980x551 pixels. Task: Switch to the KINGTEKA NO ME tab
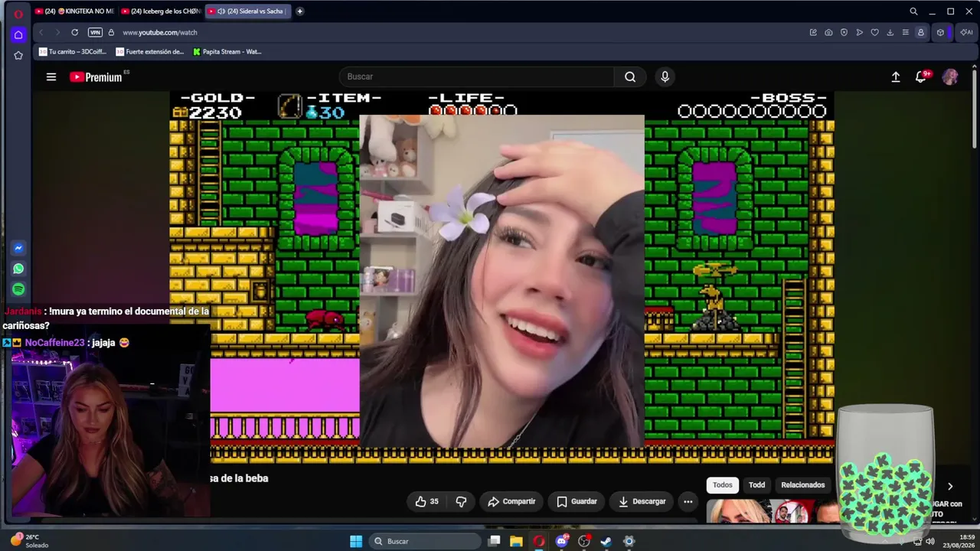click(x=74, y=11)
